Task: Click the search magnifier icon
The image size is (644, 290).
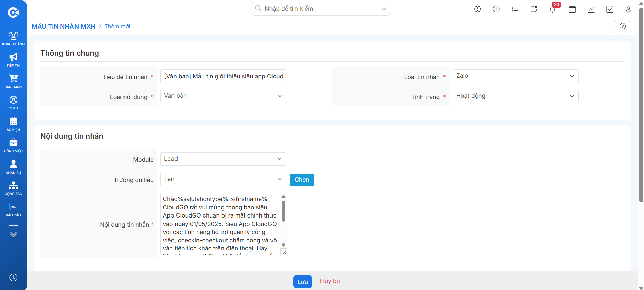Action: click(x=258, y=8)
